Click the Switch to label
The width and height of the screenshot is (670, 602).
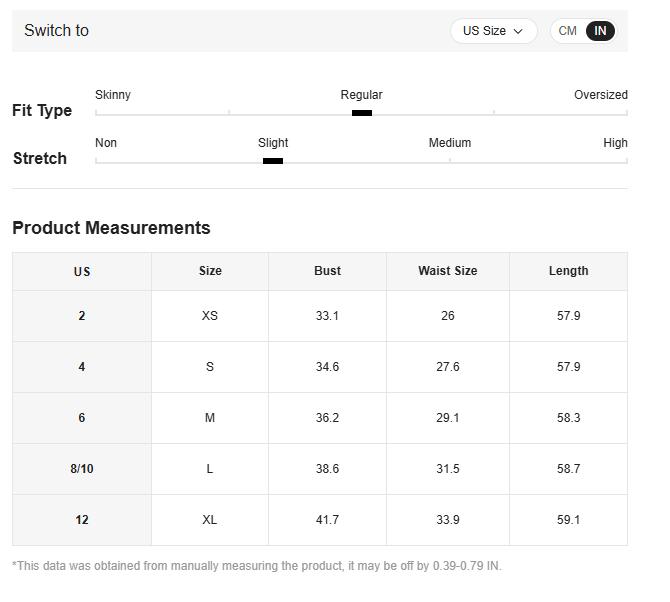pyautogui.click(x=56, y=31)
